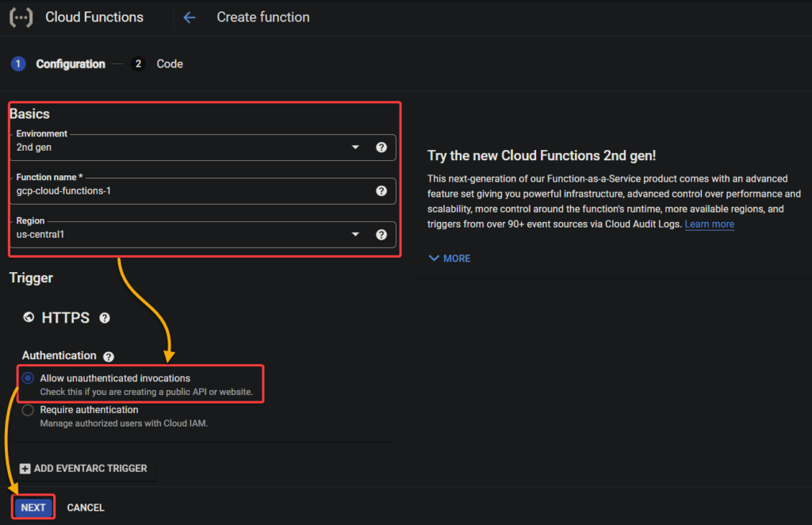Image resolution: width=812 pixels, height=525 pixels.
Task: Click the CANCEL button
Action: [x=86, y=508]
